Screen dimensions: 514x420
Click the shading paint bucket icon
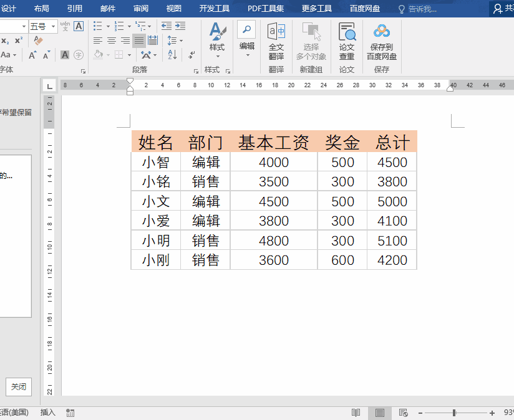(x=98, y=54)
